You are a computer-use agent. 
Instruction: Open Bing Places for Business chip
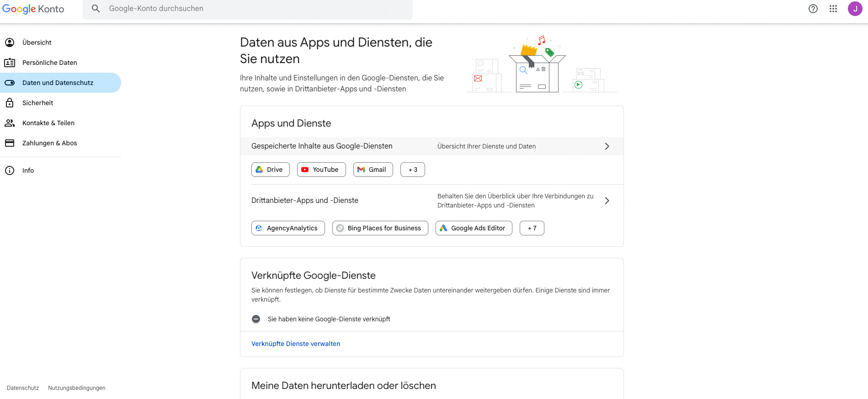(380, 228)
